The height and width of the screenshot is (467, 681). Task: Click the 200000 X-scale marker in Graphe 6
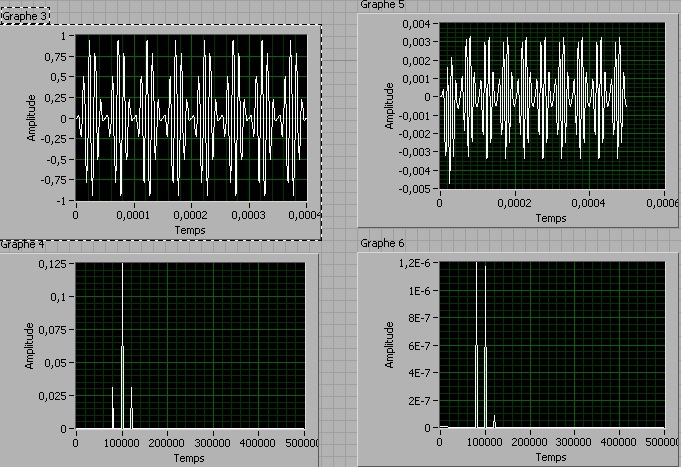(x=529, y=442)
